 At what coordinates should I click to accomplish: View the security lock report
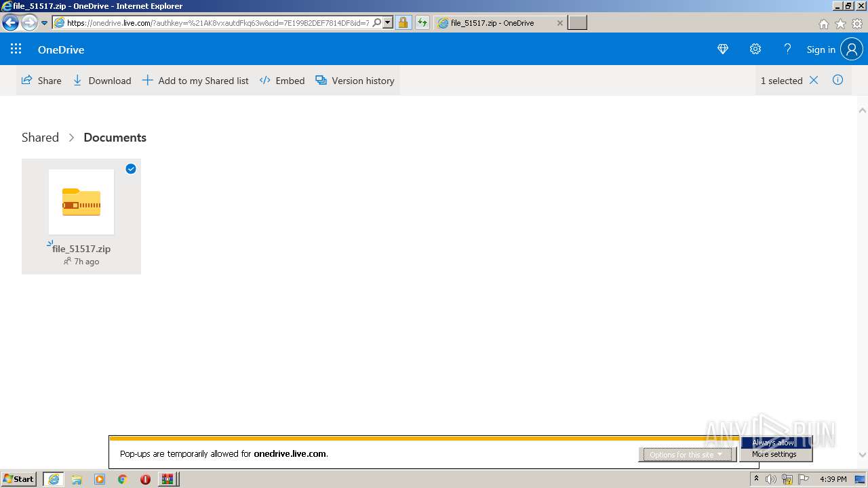coord(403,22)
